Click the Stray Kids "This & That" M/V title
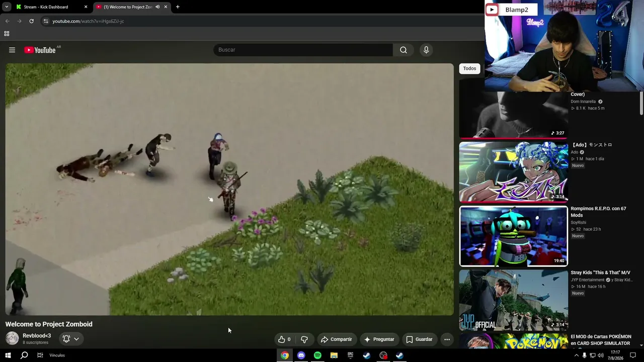The height and width of the screenshot is (362, 644). click(600, 273)
